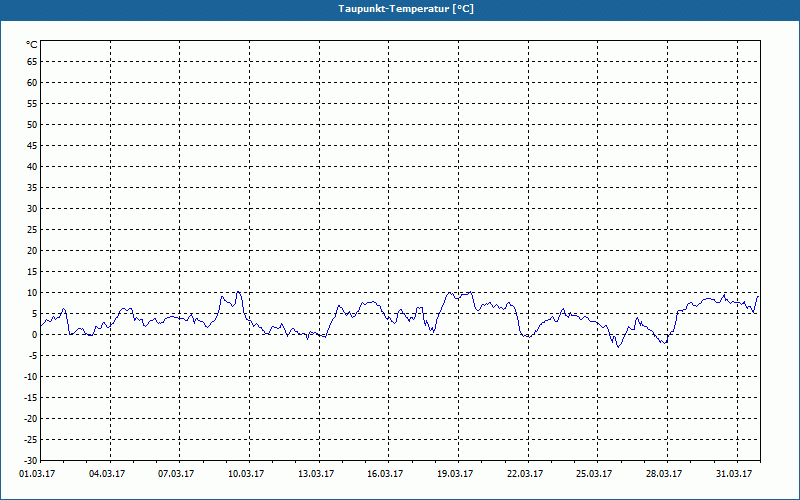
Task: Click the 10 y-axis value
Action: pyautogui.click(x=32, y=293)
